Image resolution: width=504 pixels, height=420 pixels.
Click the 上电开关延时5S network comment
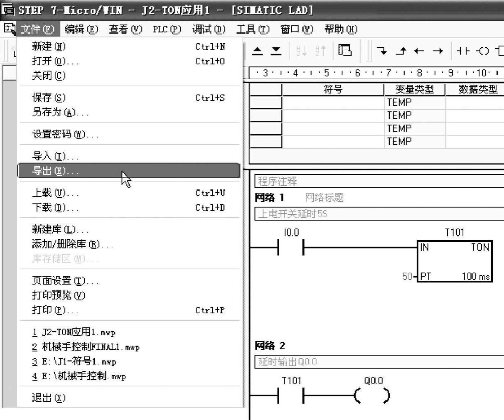point(379,214)
